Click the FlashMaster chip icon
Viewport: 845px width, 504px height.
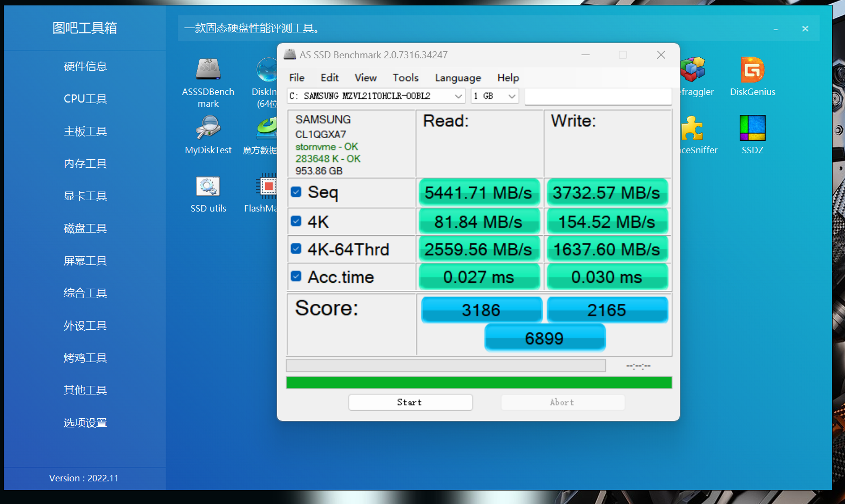click(x=267, y=187)
